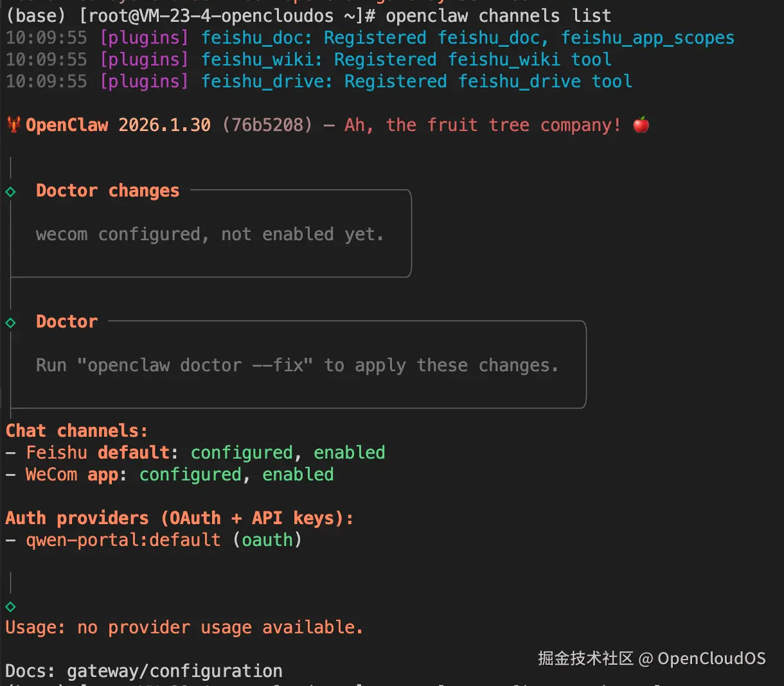Click the "wecom configured, not enabled yet" message
The height and width of the screenshot is (686, 784).
click(209, 234)
